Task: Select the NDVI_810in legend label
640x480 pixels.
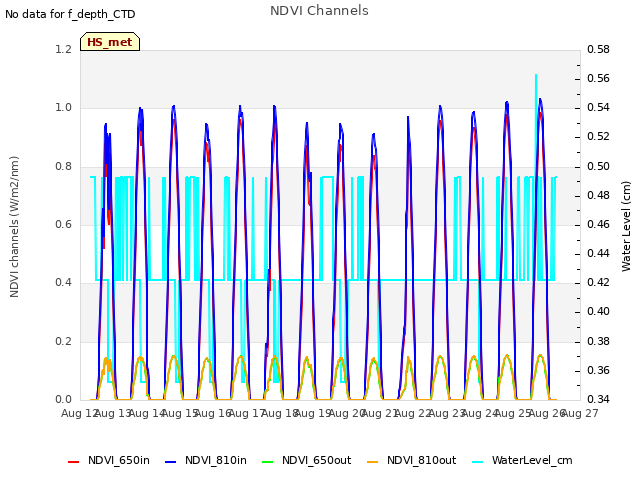Action: [x=216, y=460]
